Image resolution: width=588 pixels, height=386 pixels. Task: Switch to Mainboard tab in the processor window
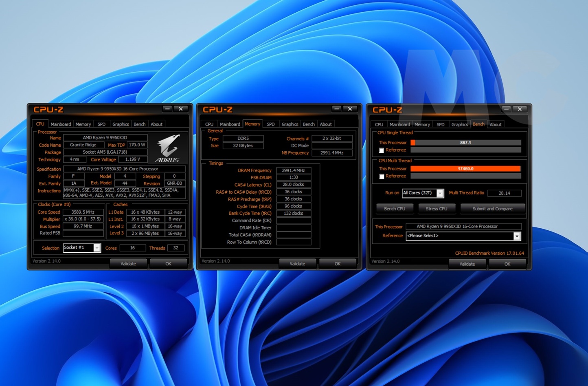point(61,124)
